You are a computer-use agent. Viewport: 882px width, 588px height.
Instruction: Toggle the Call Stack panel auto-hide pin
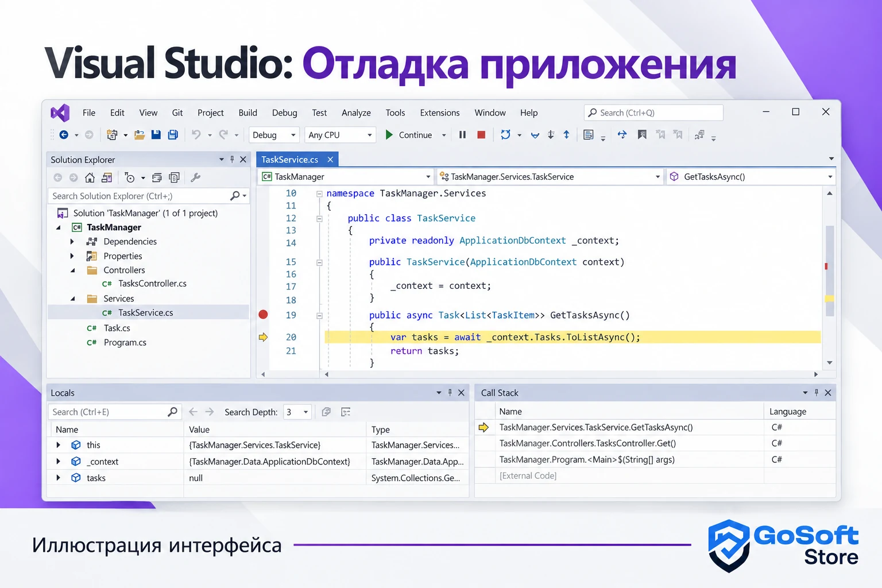point(816,393)
